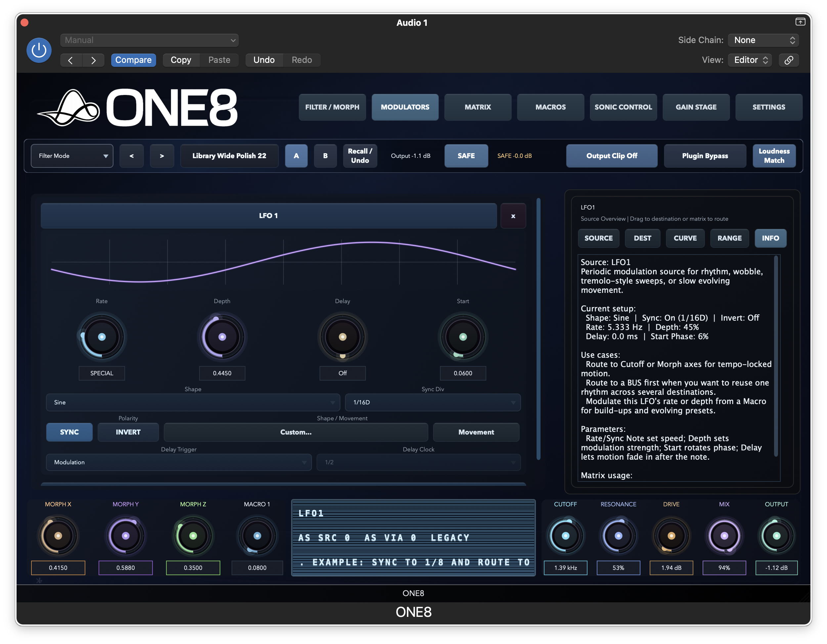Click the link chain icon

click(x=788, y=60)
